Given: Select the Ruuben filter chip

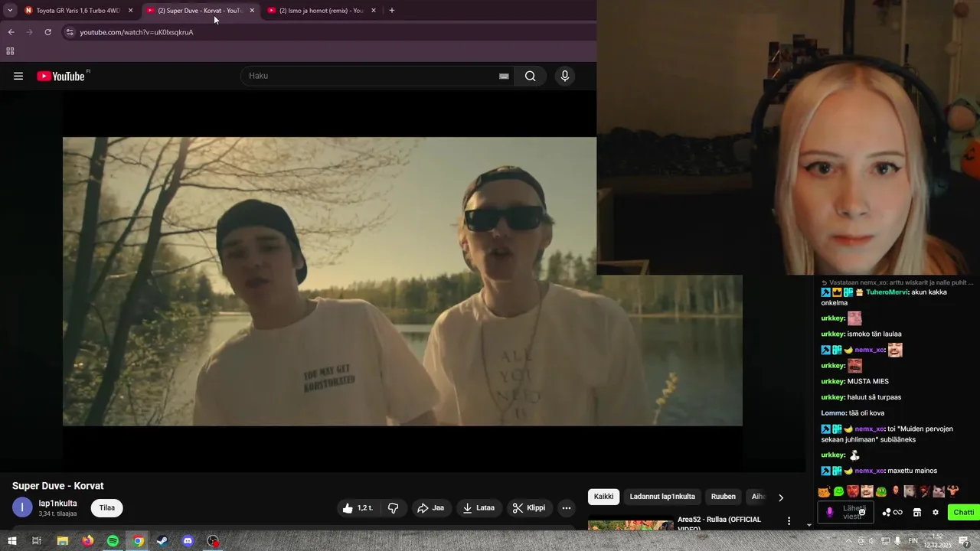Looking at the screenshot, I should coord(724,497).
